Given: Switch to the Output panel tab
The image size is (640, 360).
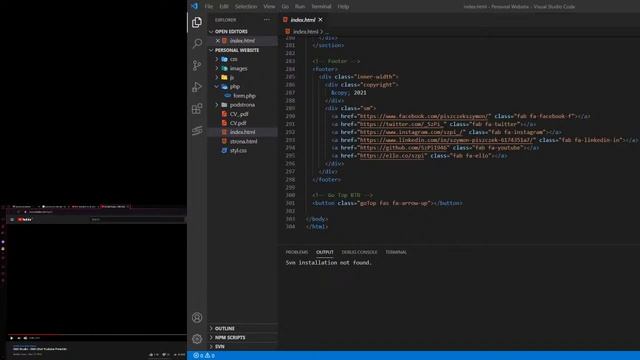Looking at the screenshot, I should click(x=324, y=252).
